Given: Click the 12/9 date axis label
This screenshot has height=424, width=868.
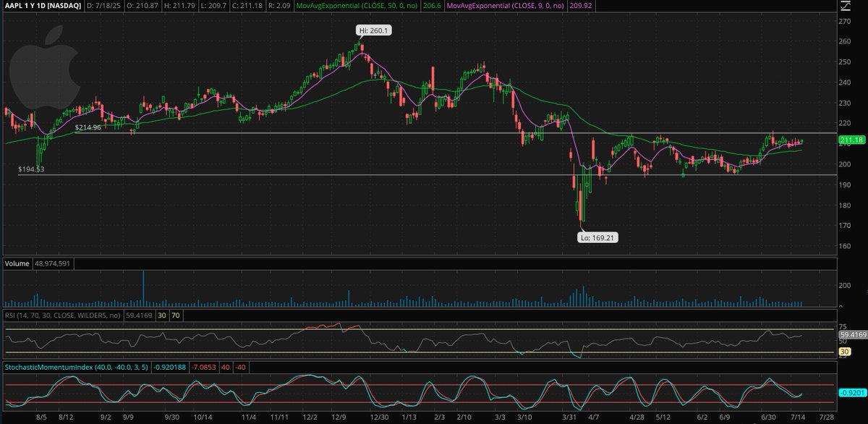Looking at the screenshot, I should click(x=339, y=417).
